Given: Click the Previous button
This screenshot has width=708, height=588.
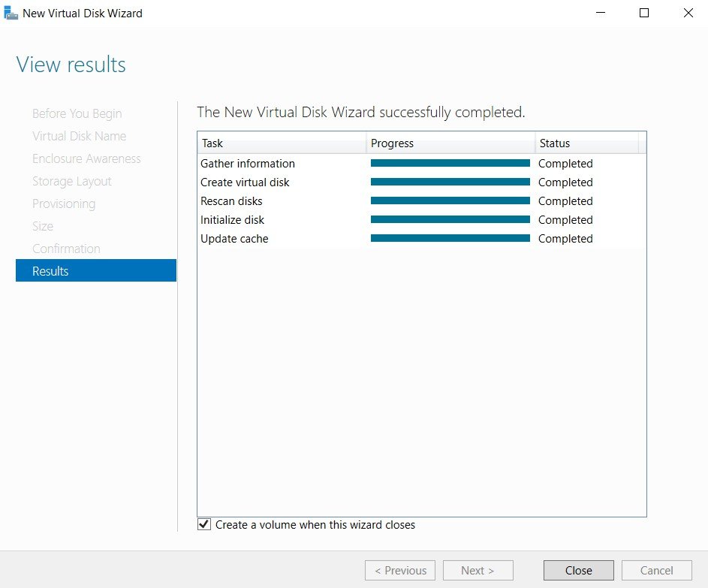Looking at the screenshot, I should click(x=400, y=571).
